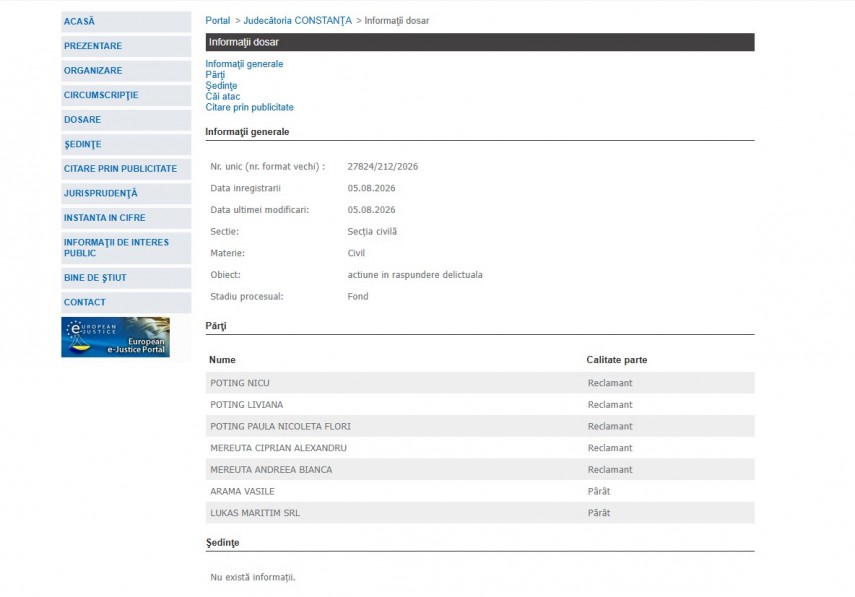Screen dimensions: 855x597
Task: Select the Data ultimei modificari value
Action: [x=371, y=210]
